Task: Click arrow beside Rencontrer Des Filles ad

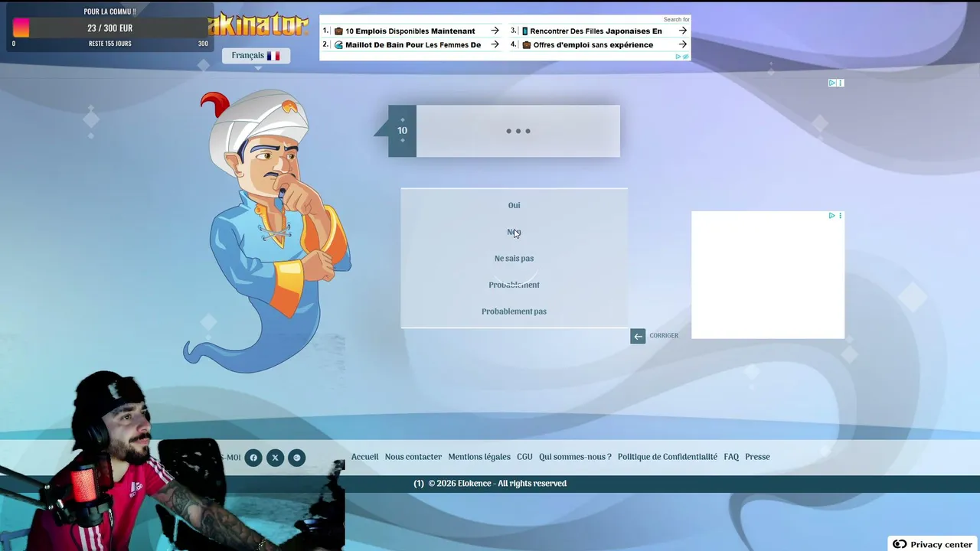Action: [x=682, y=31]
